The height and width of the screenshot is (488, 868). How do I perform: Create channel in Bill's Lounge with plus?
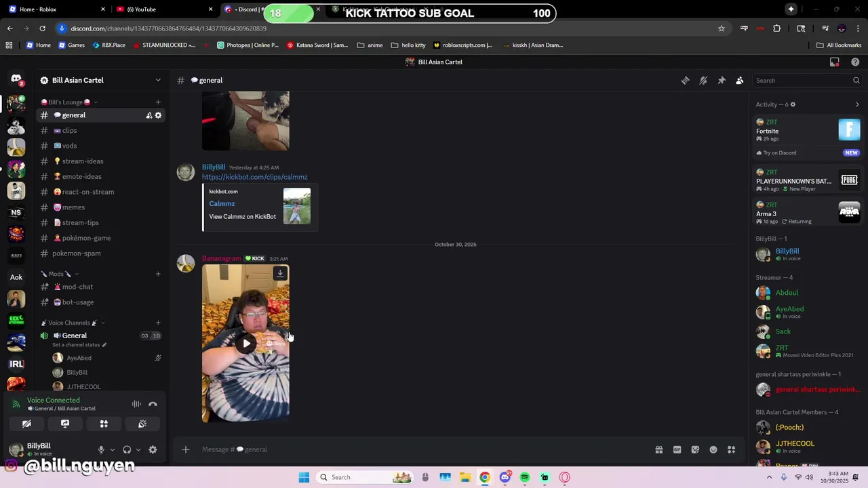coord(158,102)
